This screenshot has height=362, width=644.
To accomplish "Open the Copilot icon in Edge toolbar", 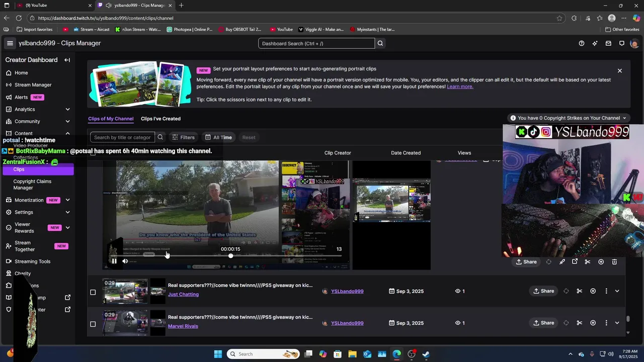I will coord(636,18).
